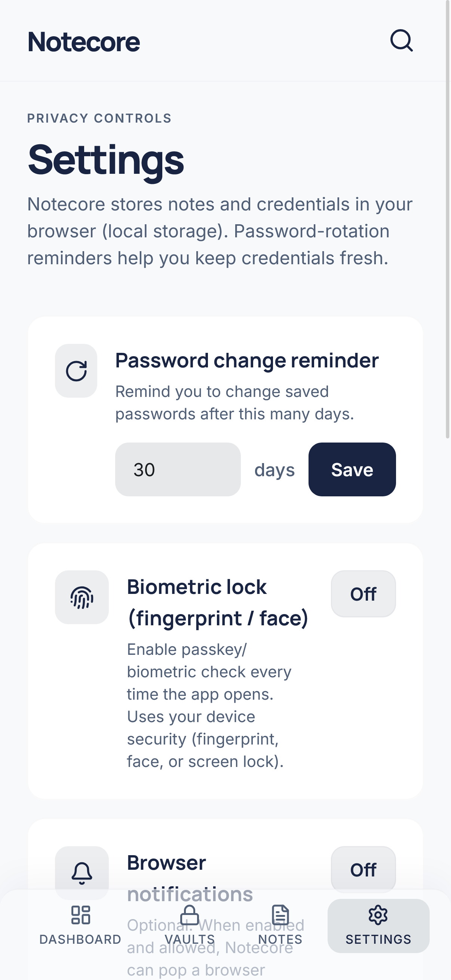
Task: Focus the reminder days field showing 30
Action: (178, 469)
